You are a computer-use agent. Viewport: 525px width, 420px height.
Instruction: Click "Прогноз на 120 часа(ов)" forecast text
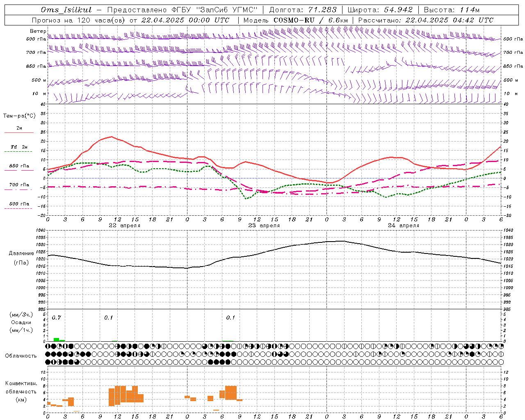pos(79,20)
